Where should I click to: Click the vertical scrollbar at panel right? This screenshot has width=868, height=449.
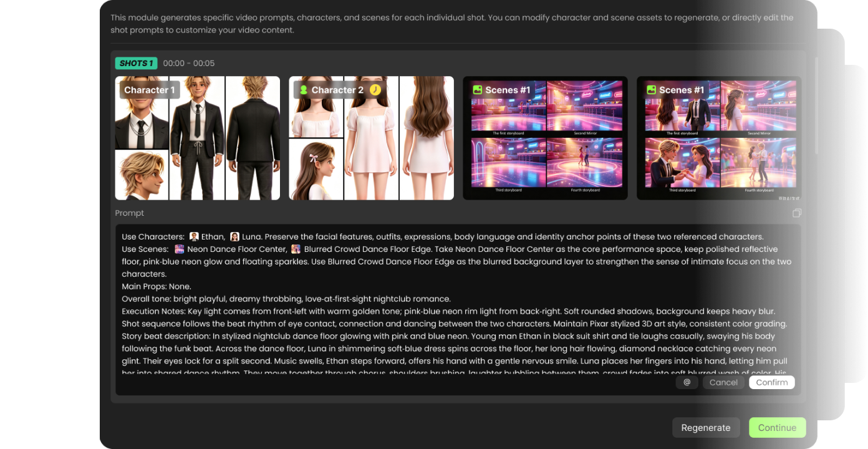(816, 106)
